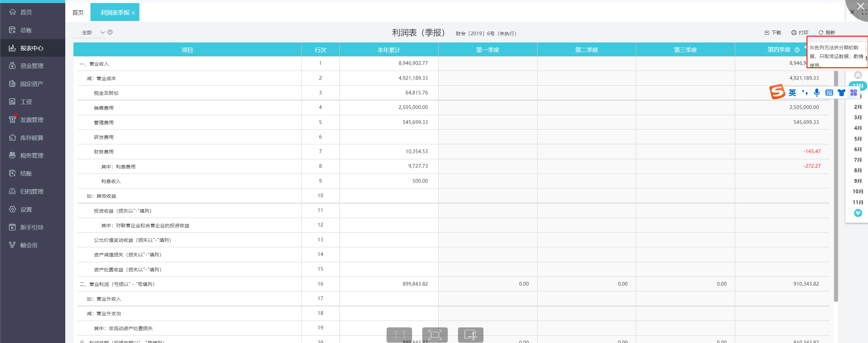This screenshot has height=343, width=868.
Task: Download the report with 下载
Action: [x=773, y=33]
